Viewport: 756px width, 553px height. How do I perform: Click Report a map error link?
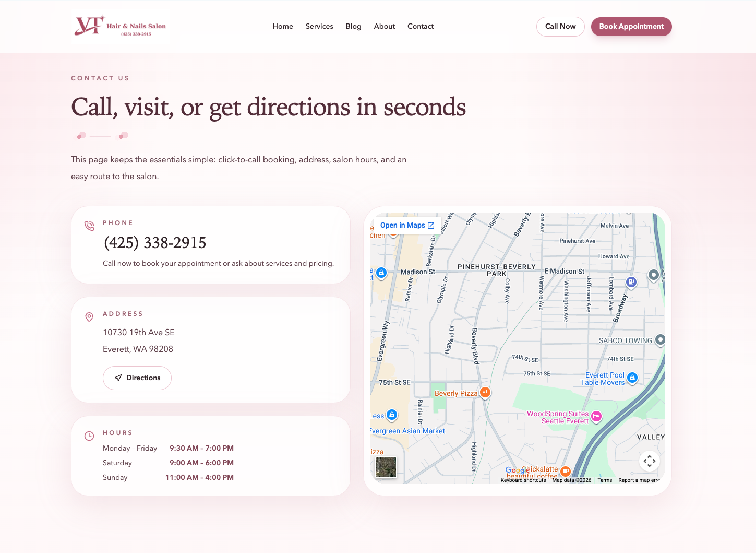point(639,480)
